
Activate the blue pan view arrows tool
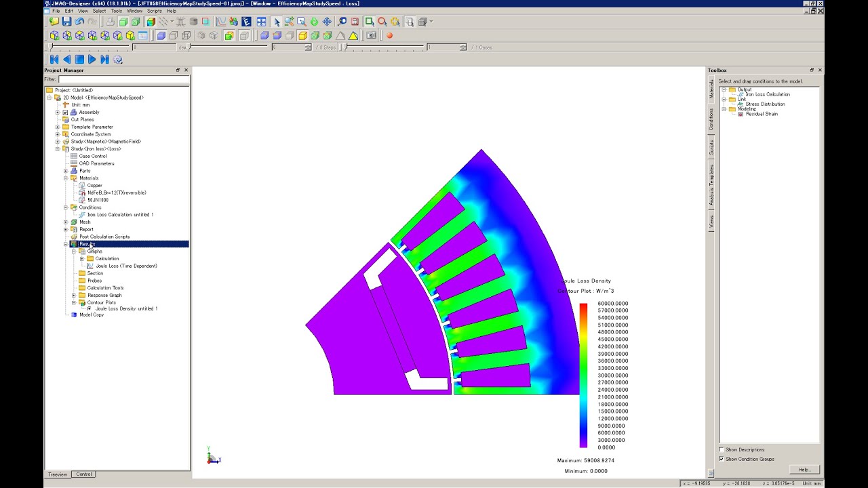[x=327, y=22]
